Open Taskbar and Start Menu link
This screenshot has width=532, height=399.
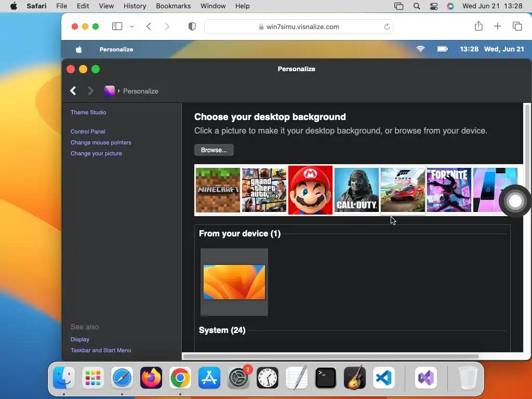[101, 350]
